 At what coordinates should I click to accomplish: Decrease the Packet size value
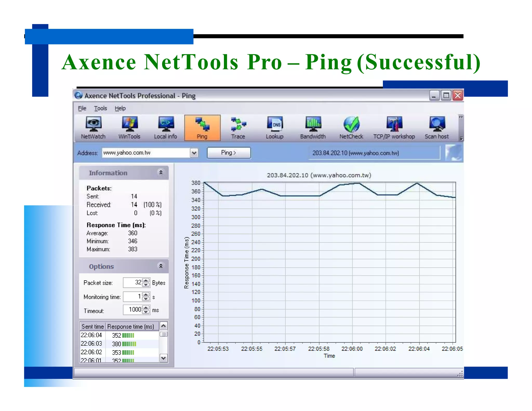(146, 285)
